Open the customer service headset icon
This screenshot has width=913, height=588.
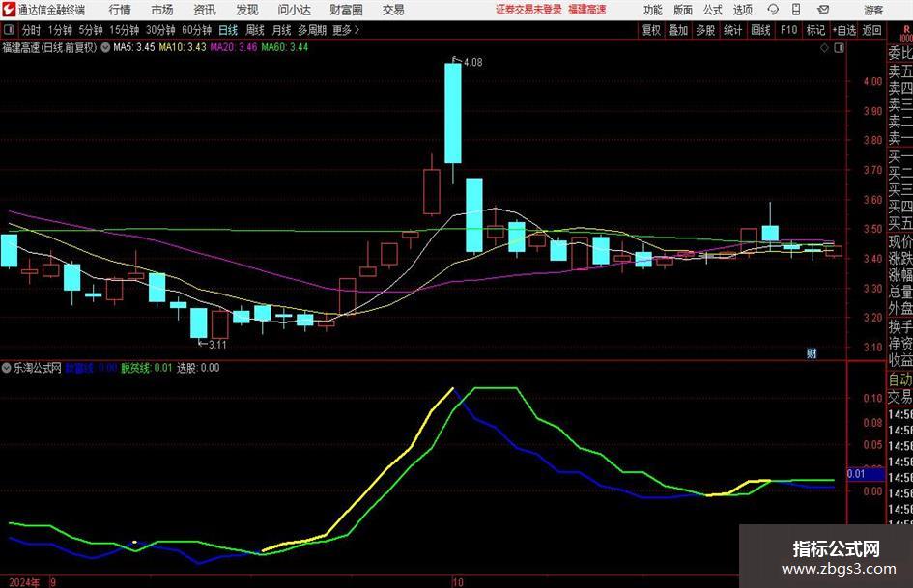pos(773,10)
